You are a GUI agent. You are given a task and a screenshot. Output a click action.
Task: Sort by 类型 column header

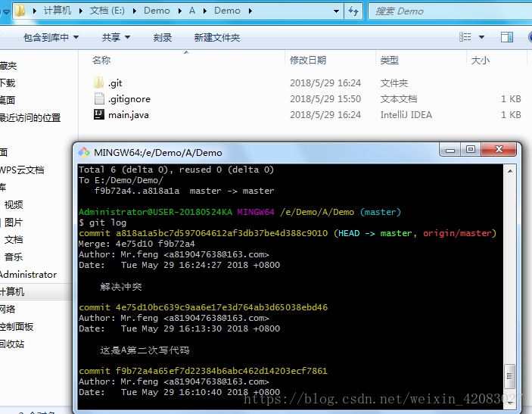390,60
